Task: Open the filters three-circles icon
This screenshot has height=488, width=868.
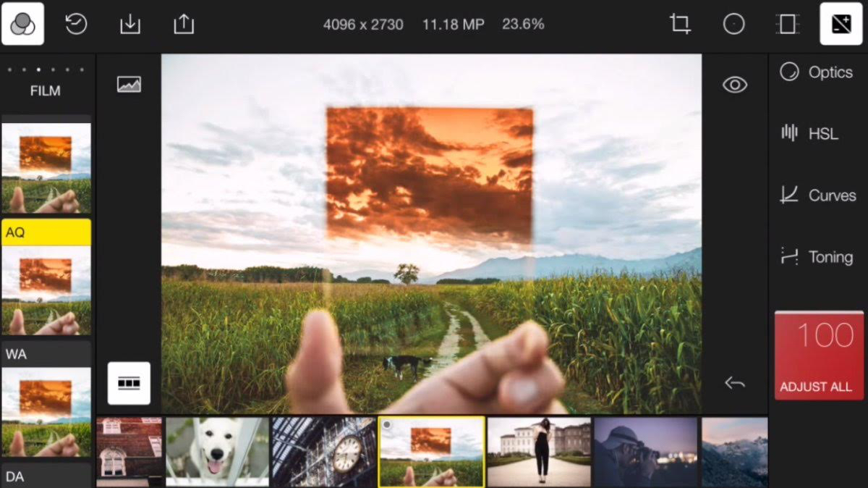Action: tap(22, 24)
